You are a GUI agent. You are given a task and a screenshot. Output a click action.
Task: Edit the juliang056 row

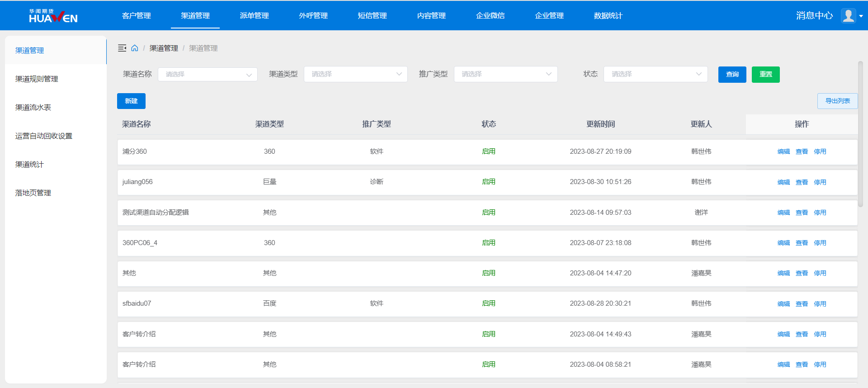783,182
